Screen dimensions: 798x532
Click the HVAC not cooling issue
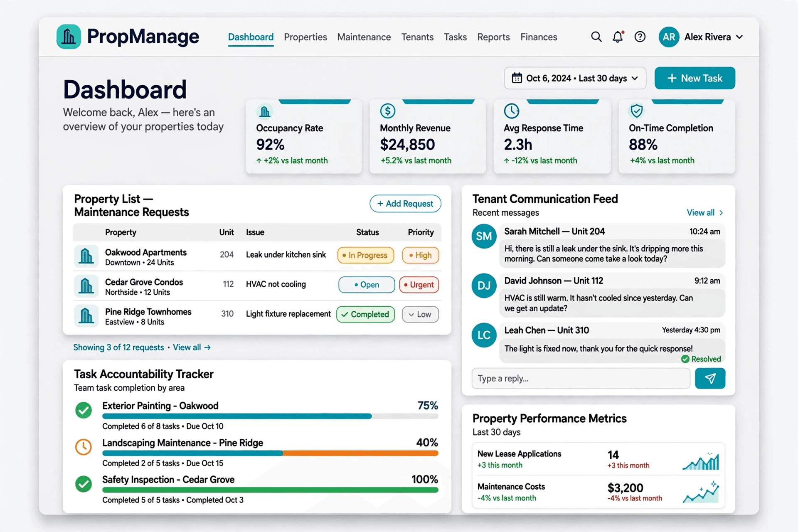click(276, 284)
